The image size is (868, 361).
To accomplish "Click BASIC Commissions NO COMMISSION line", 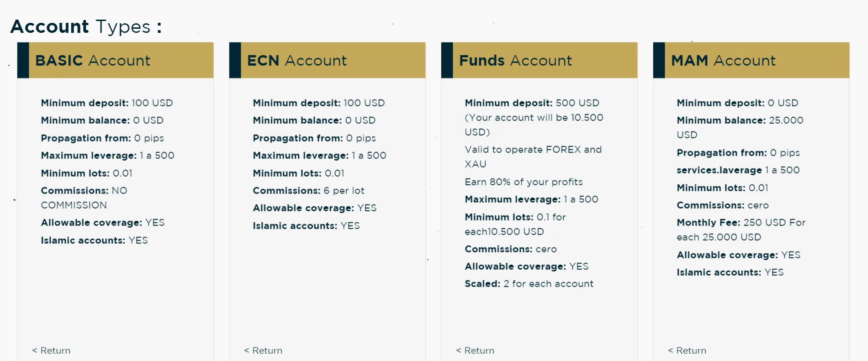I will [x=84, y=198].
